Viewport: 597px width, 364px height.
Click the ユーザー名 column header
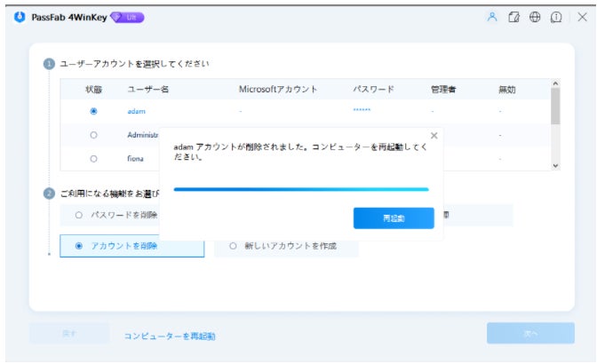click(x=147, y=90)
